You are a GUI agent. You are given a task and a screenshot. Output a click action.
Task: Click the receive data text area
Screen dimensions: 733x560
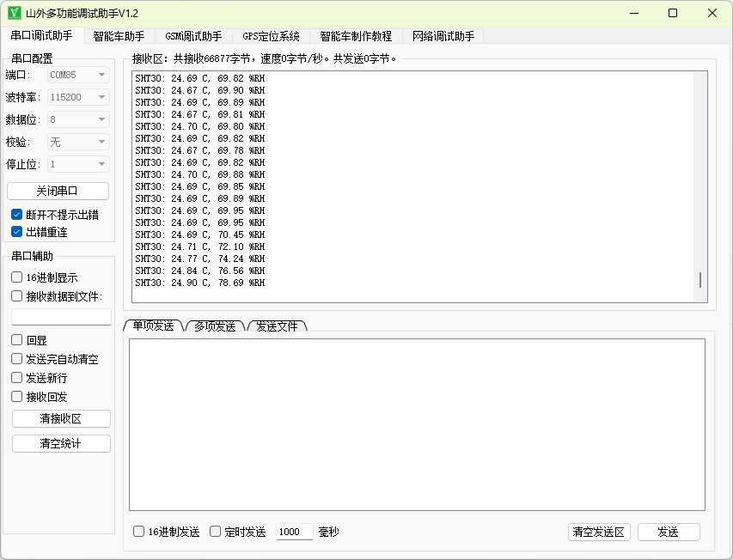[x=420, y=187]
